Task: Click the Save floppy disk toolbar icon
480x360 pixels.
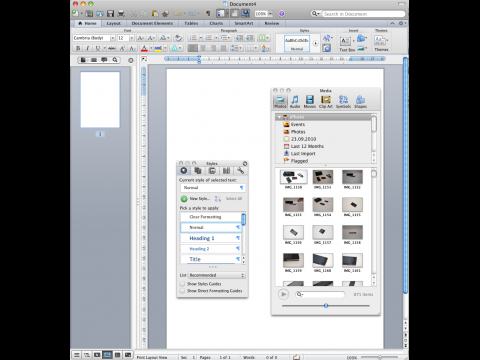Action: tap(110, 14)
